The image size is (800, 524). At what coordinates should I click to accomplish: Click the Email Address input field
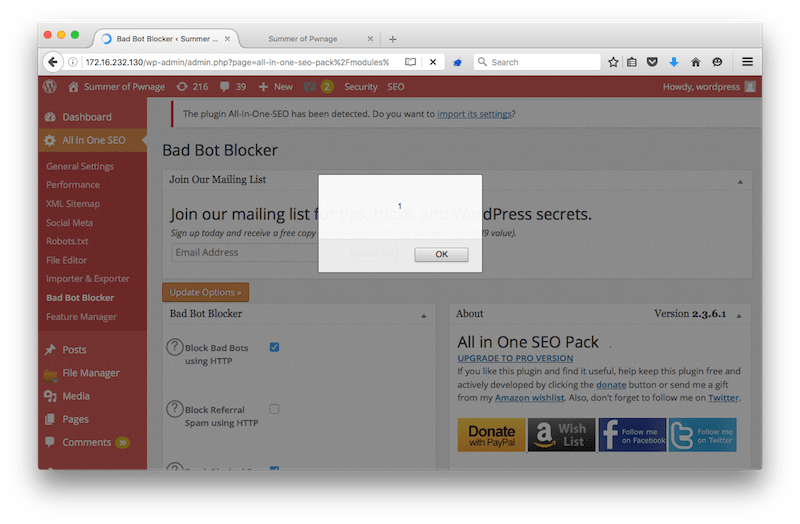pos(245,253)
